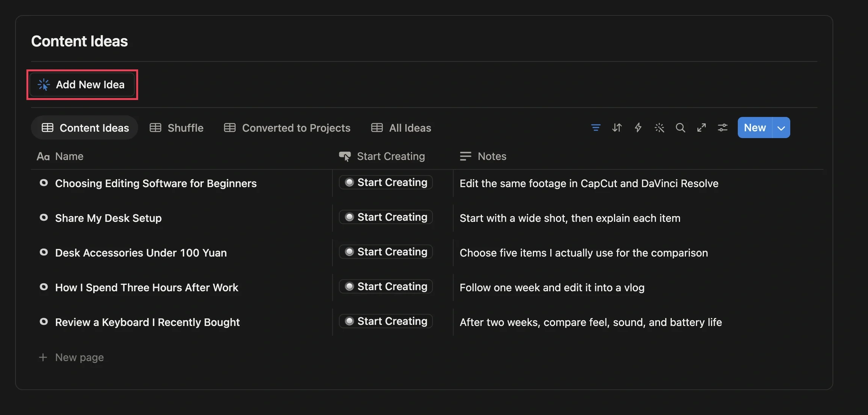The height and width of the screenshot is (415, 868).
Task: Click Start Creating for Three Hours After Work
Action: click(386, 287)
